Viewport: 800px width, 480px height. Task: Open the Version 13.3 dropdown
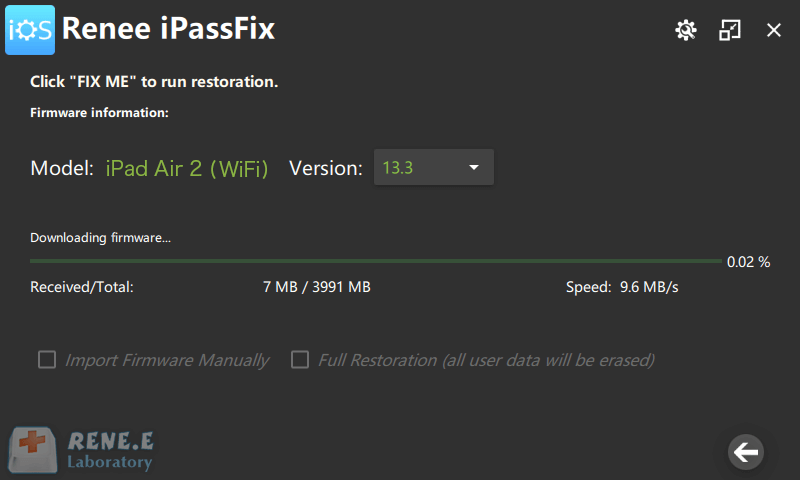pos(433,168)
